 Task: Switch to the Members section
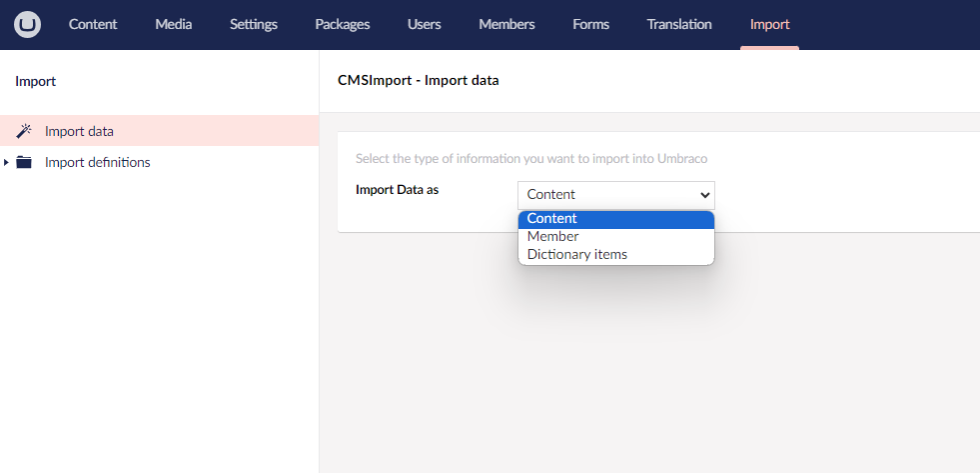(506, 24)
